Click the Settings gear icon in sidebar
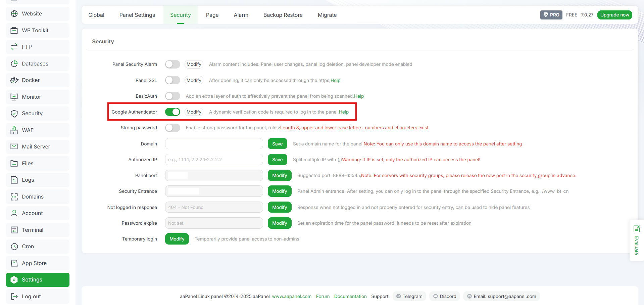 tap(14, 280)
